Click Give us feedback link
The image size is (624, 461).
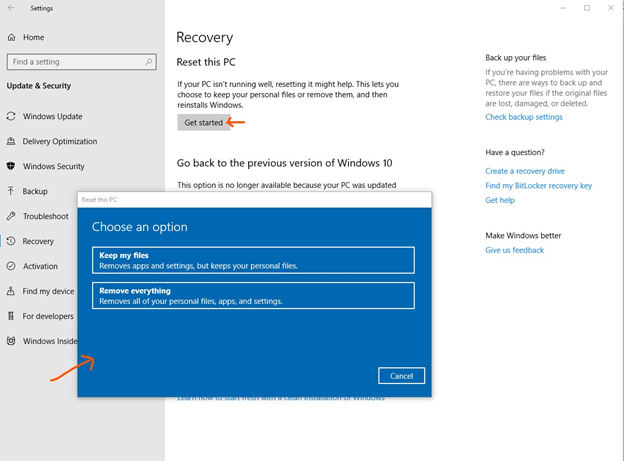pyautogui.click(x=515, y=250)
